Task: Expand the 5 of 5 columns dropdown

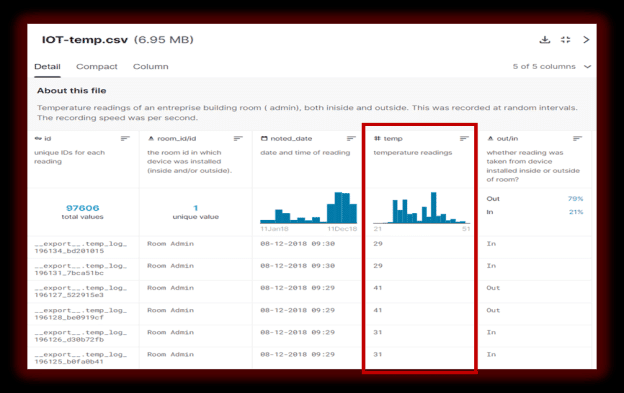Action: 551,66
